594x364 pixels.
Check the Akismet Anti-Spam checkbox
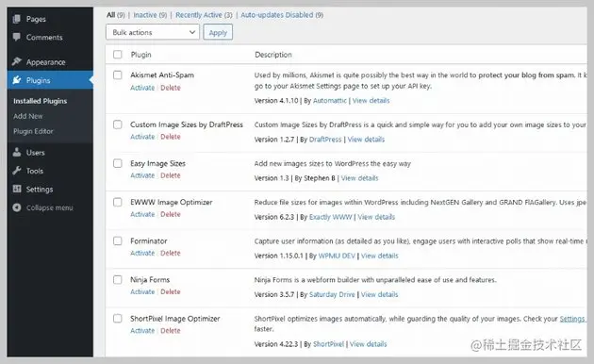tap(118, 75)
